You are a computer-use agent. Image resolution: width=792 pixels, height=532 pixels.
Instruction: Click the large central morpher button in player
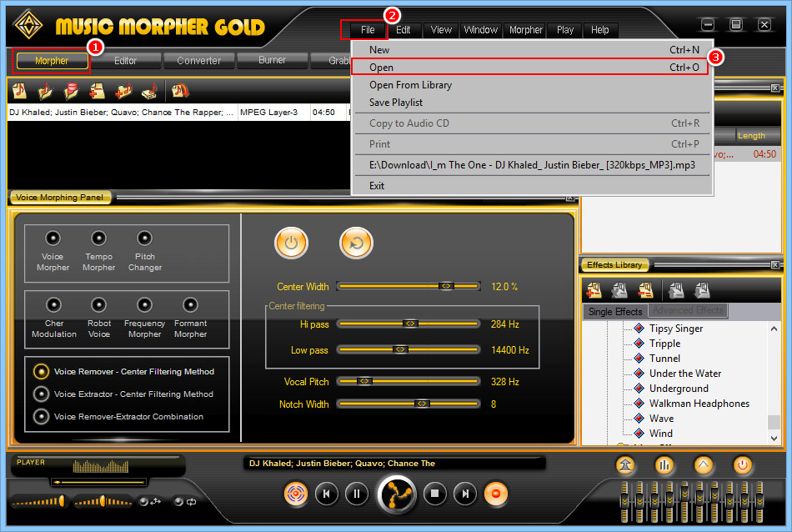tap(397, 494)
